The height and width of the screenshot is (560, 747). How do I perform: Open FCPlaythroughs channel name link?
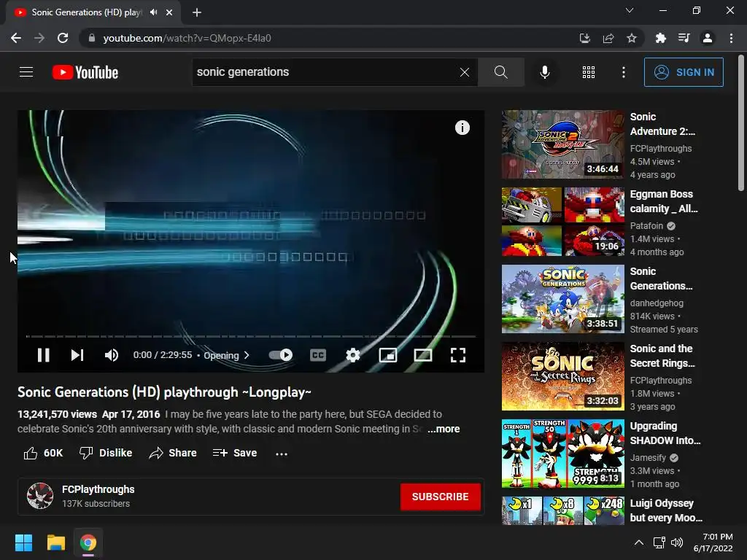pyautogui.click(x=98, y=489)
